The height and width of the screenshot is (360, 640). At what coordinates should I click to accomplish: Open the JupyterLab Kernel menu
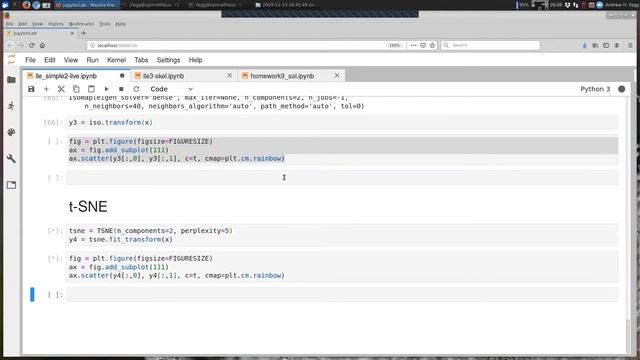pyautogui.click(x=116, y=60)
